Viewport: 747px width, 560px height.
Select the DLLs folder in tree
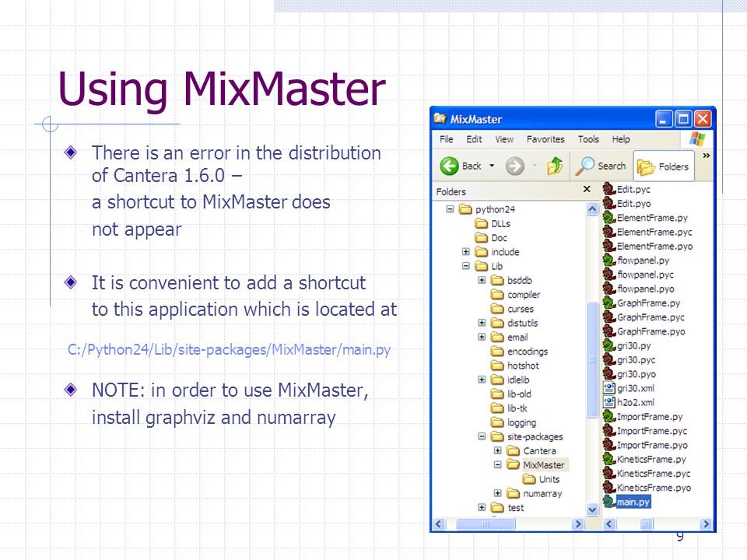(x=493, y=223)
